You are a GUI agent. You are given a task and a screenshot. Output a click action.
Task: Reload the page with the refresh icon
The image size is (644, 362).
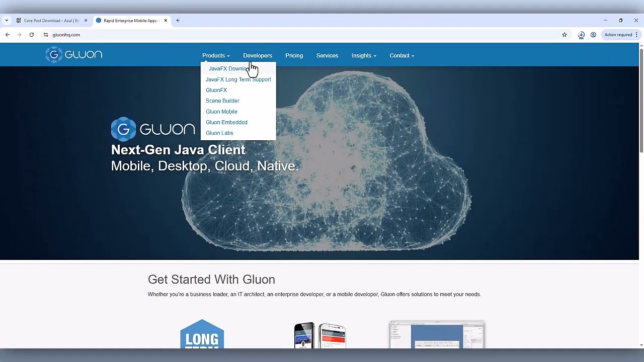[31, 35]
